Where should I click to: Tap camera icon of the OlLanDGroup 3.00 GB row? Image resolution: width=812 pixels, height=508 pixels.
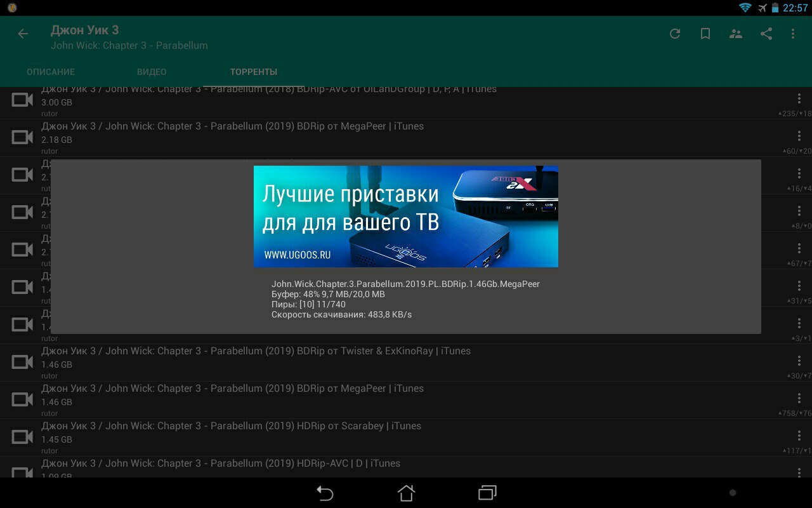pyautogui.click(x=23, y=100)
